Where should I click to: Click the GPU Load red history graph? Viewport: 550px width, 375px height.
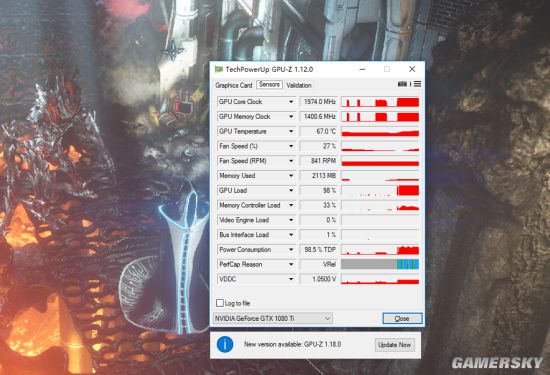[x=380, y=190]
